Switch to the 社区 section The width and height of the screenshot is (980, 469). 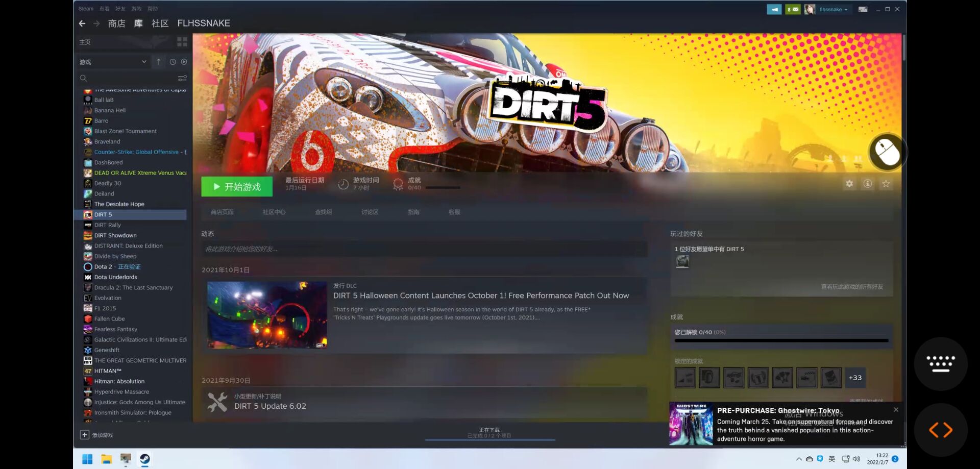click(160, 23)
